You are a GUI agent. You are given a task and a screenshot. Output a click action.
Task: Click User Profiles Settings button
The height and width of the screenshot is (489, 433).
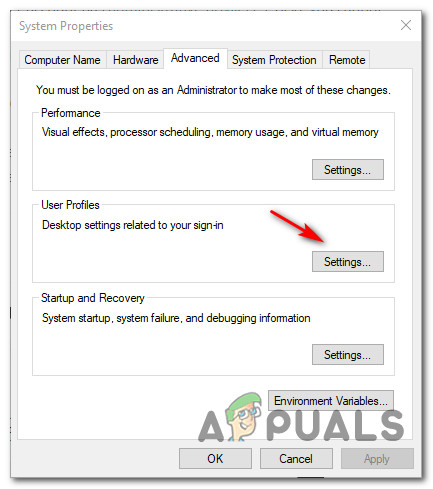(x=348, y=262)
